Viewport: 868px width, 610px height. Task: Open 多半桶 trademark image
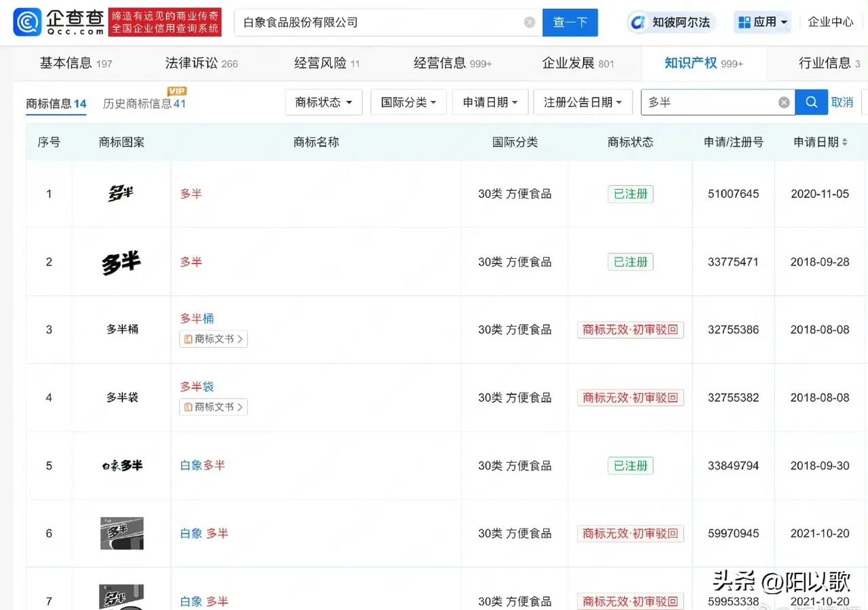122,329
